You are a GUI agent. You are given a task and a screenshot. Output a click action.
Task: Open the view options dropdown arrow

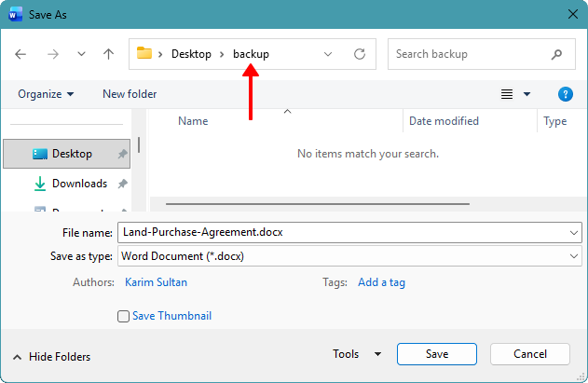pos(526,94)
